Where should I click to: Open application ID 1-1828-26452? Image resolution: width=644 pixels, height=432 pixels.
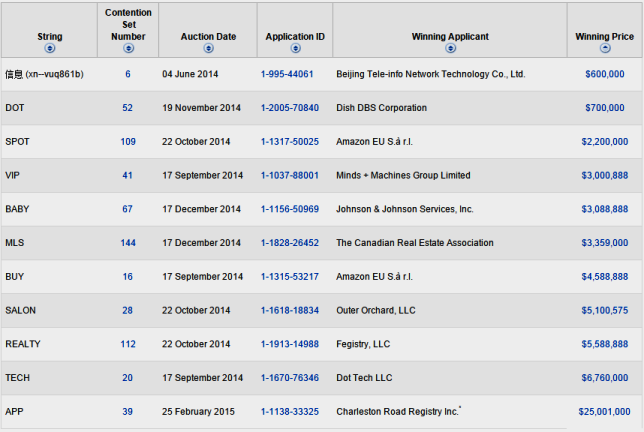pos(290,243)
